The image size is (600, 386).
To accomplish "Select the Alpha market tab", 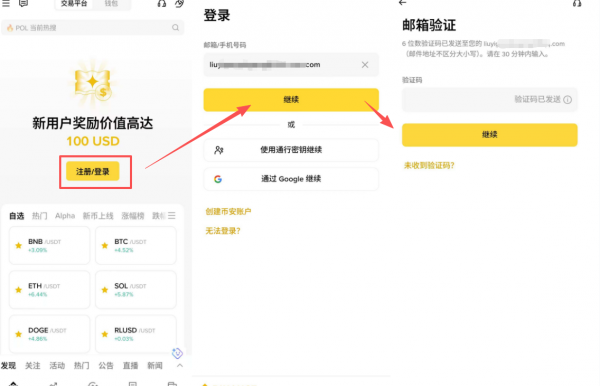I will coord(65,216).
